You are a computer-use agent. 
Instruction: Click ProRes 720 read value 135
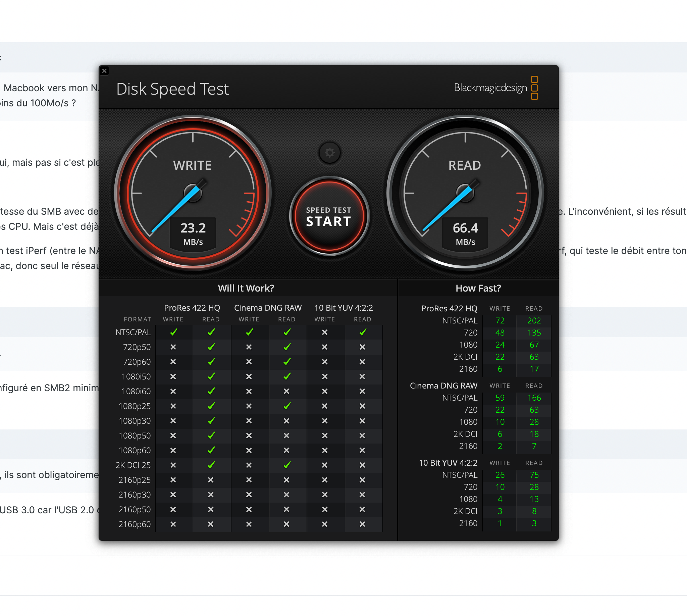point(534,333)
